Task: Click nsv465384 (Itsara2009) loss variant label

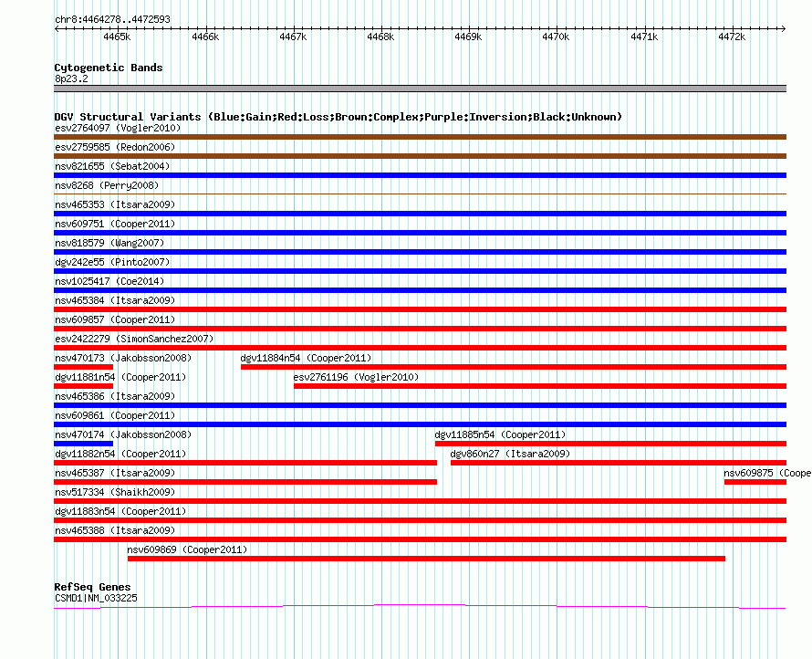Action: tap(115, 300)
